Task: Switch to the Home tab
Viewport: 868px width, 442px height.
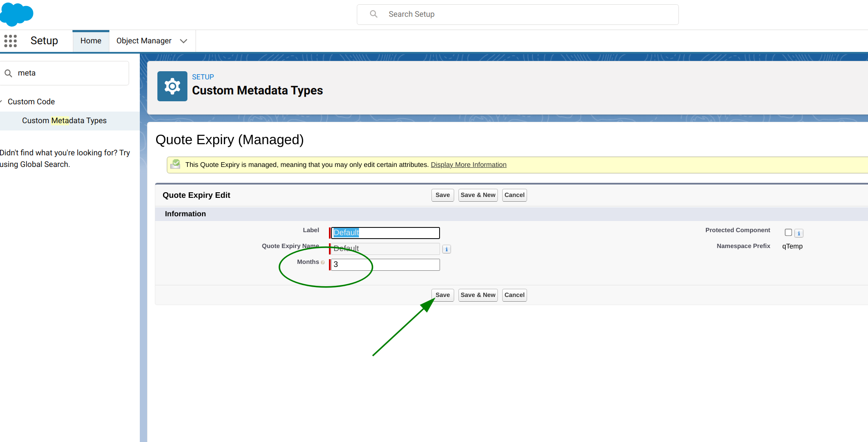Action: pos(91,41)
